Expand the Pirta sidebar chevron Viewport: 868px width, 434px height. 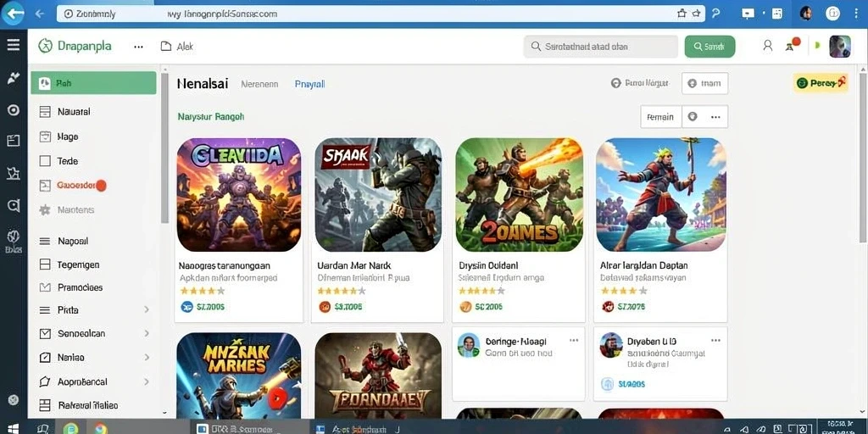click(147, 310)
